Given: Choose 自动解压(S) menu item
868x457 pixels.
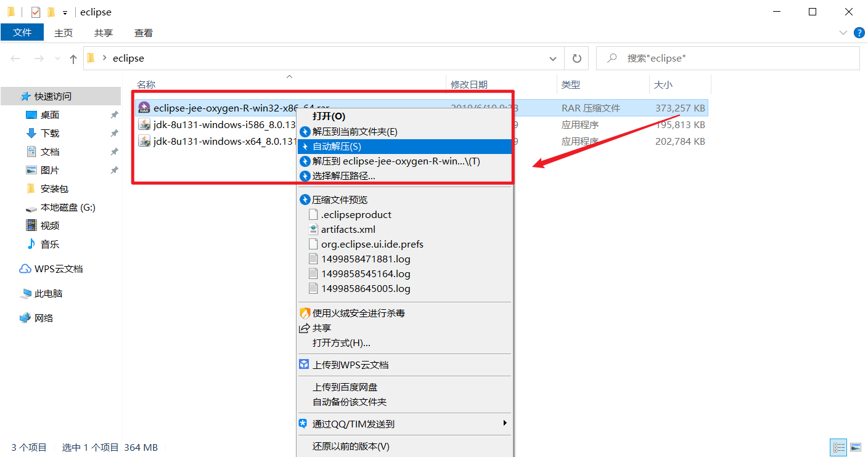Looking at the screenshot, I should click(404, 147).
